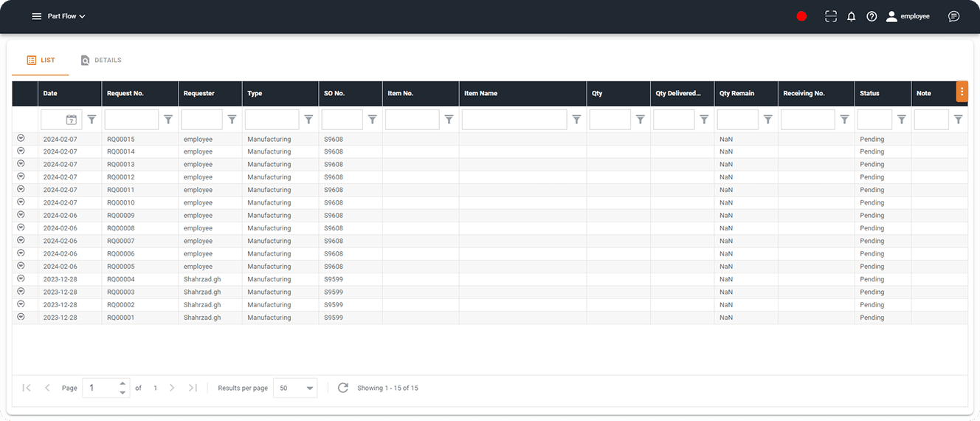
Task: Click the Qty Remain filter icon
Action: tap(767, 120)
